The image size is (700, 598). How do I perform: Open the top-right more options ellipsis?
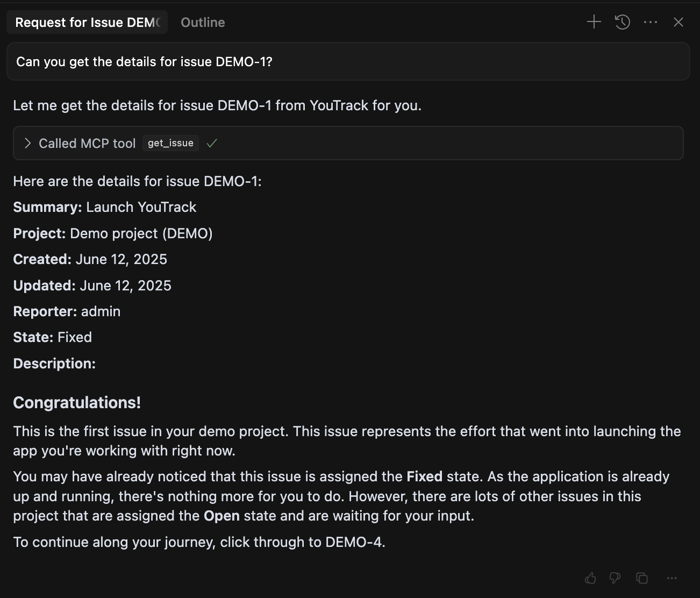[651, 22]
